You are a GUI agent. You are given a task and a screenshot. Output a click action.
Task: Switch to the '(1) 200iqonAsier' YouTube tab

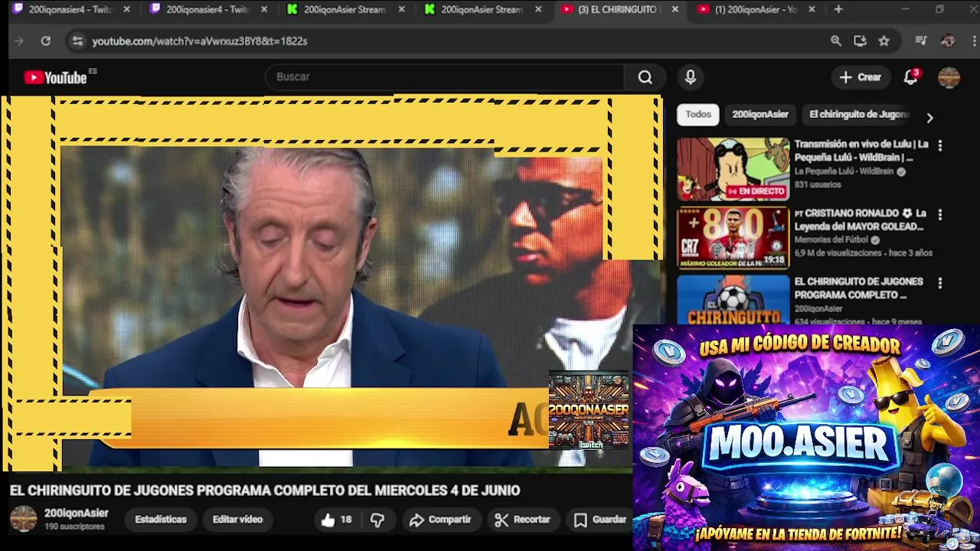coord(756,9)
